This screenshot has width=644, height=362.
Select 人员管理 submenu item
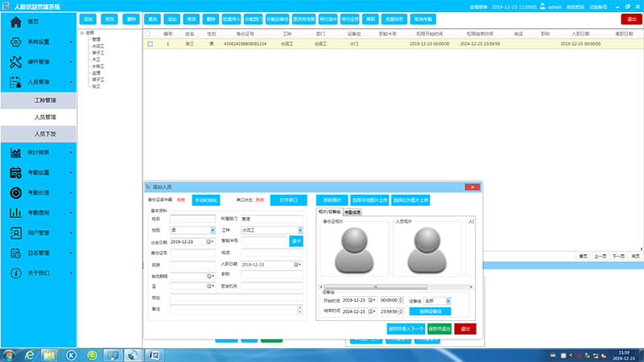tap(39, 117)
